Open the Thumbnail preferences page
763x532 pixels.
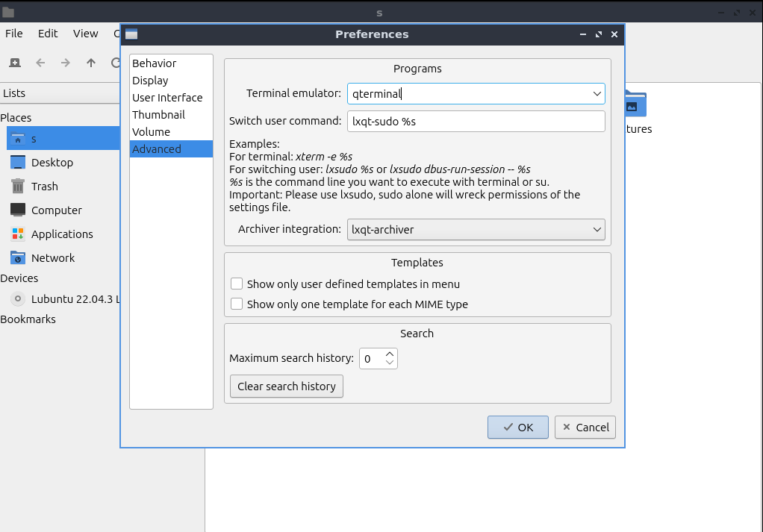pyautogui.click(x=158, y=115)
